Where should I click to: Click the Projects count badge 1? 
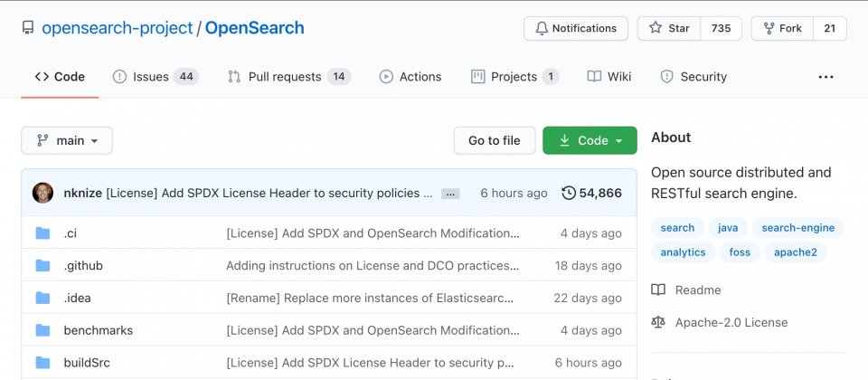coord(551,77)
